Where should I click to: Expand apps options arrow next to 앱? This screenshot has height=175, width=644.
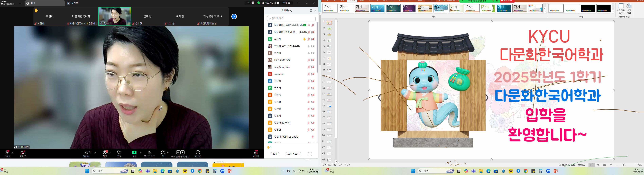point(168,152)
